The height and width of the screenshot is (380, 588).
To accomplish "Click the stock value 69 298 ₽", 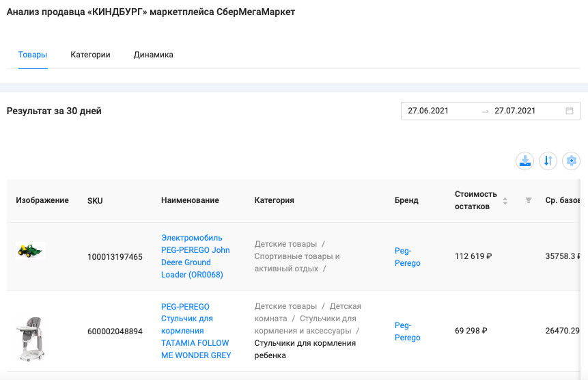I will (471, 331).
